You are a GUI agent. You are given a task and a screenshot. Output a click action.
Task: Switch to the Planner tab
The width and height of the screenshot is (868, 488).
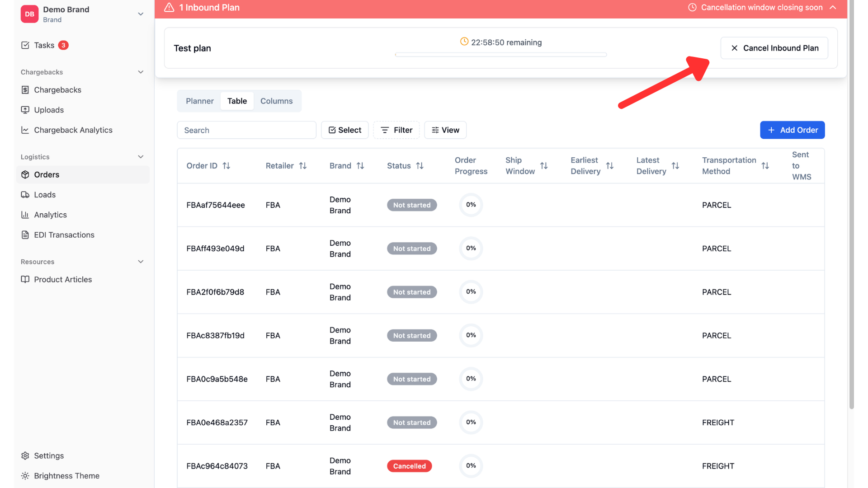pos(200,101)
